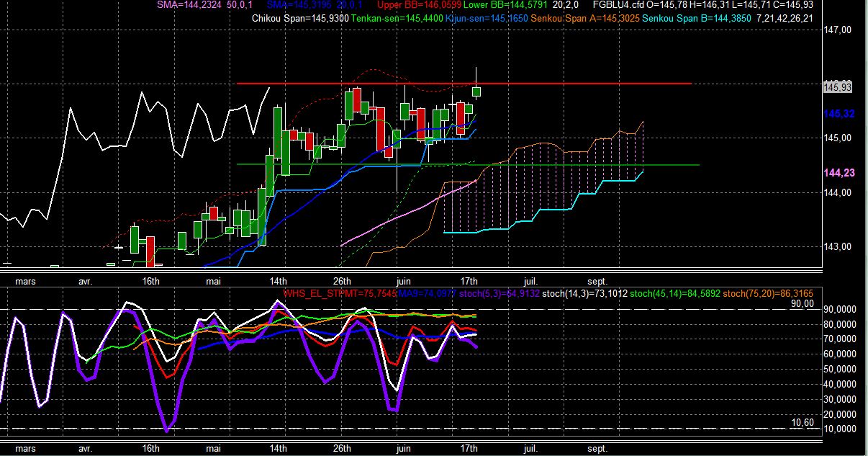The image size is (868, 456).
Task: Click the 144,00 price axis label
Action: (838, 192)
